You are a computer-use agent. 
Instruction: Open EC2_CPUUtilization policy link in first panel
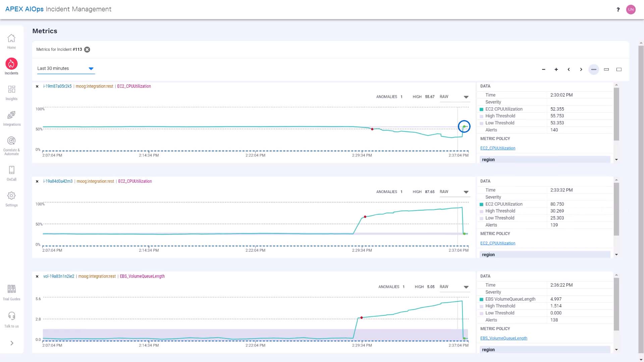point(498,148)
